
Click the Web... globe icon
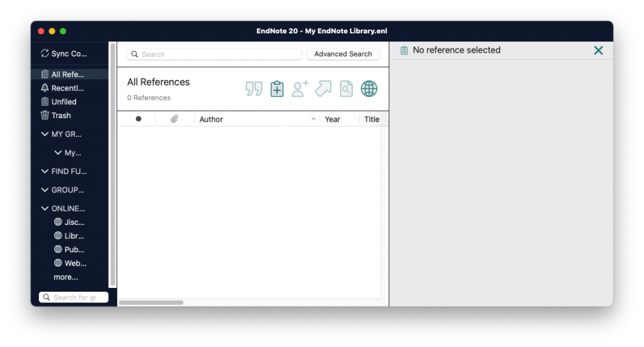(58, 263)
